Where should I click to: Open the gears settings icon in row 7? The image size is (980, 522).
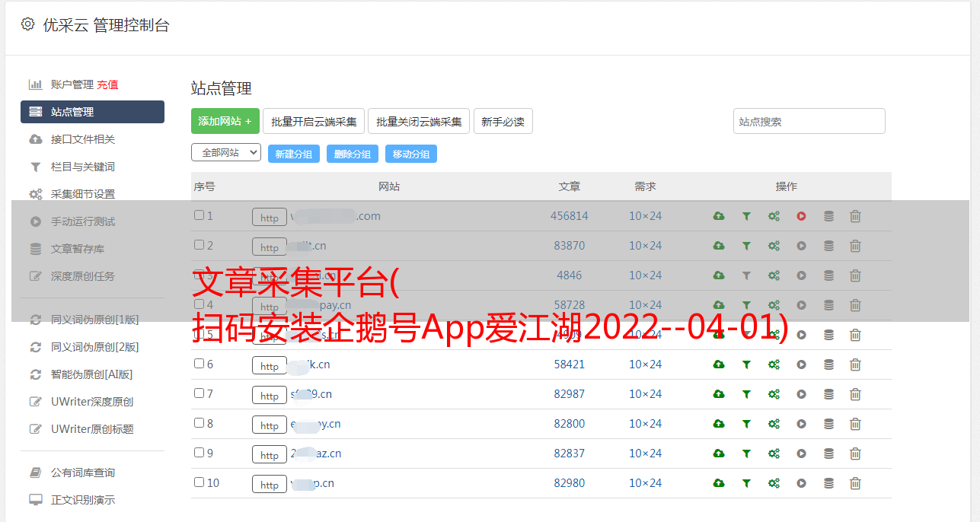pos(774,394)
